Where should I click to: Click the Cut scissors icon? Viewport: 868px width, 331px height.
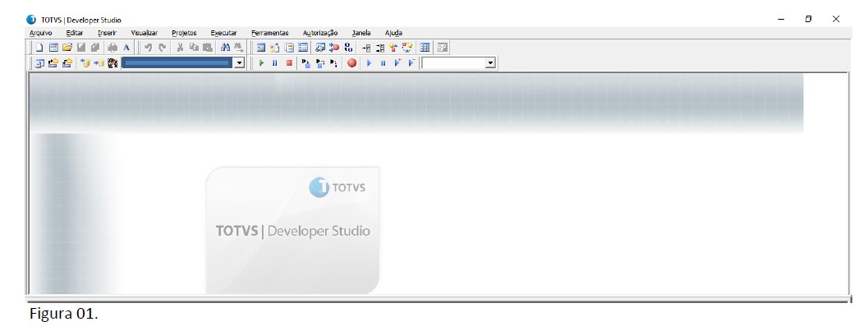pyautogui.click(x=180, y=48)
